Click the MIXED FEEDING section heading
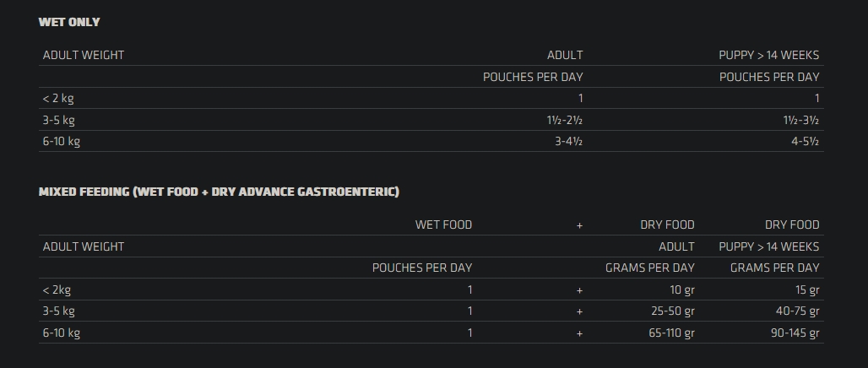The height and width of the screenshot is (368, 868). pyautogui.click(x=219, y=192)
